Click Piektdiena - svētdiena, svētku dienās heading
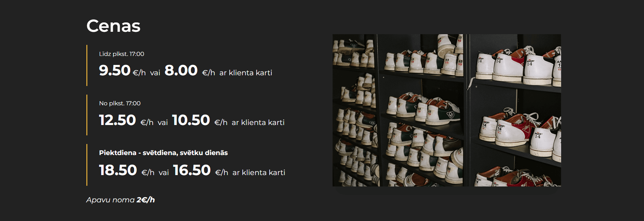This screenshot has width=644, height=221. (163, 153)
